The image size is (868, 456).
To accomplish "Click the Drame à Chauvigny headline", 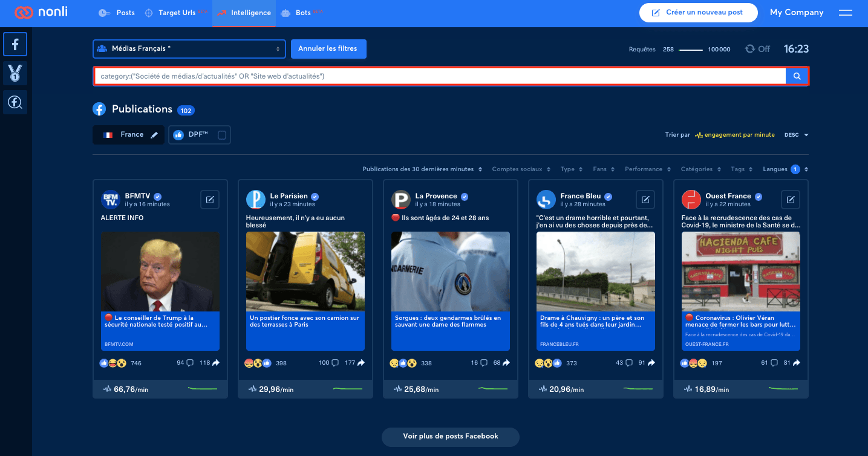I will coord(592,321).
